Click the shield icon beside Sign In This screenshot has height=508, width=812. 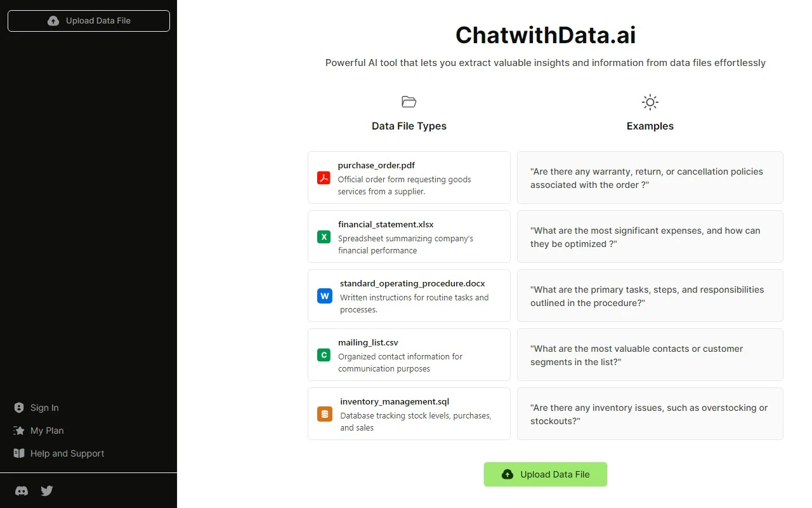[x=19, y=408]
